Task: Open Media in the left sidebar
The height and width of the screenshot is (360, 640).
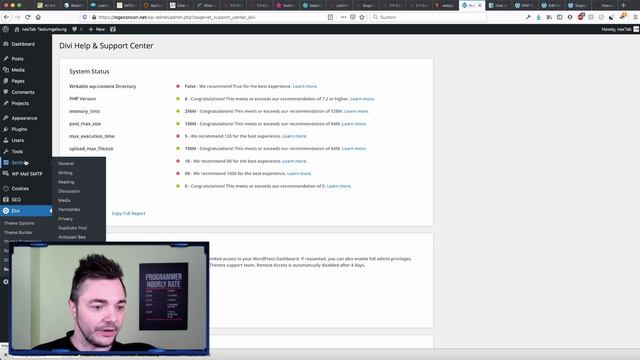Action: point(18,70)
